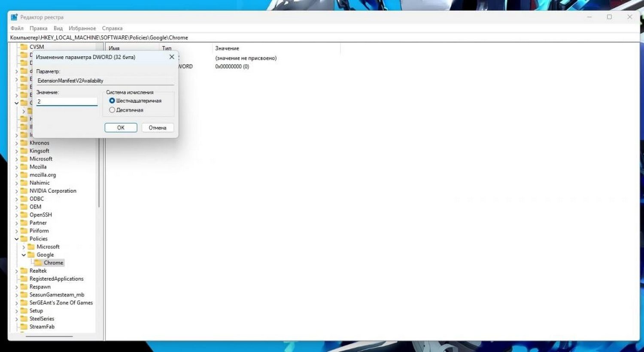Click the (значение не присвоено) cell

(x=246, y=58)
